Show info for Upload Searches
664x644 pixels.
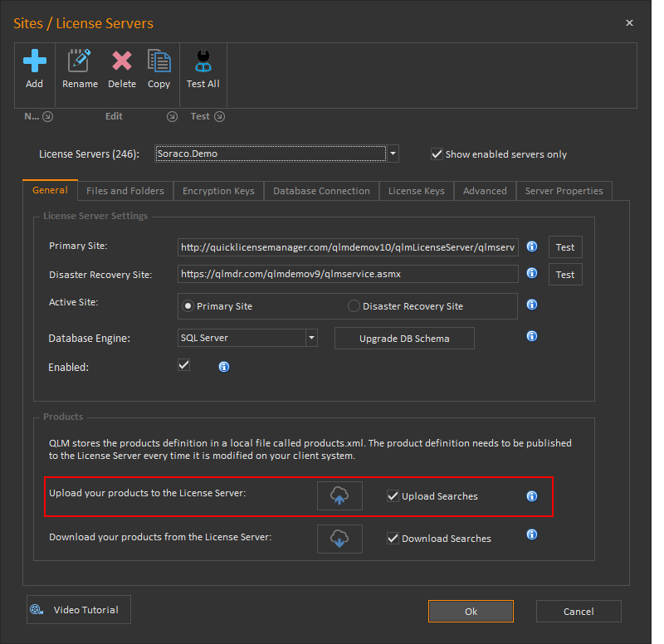coord(532,496)
